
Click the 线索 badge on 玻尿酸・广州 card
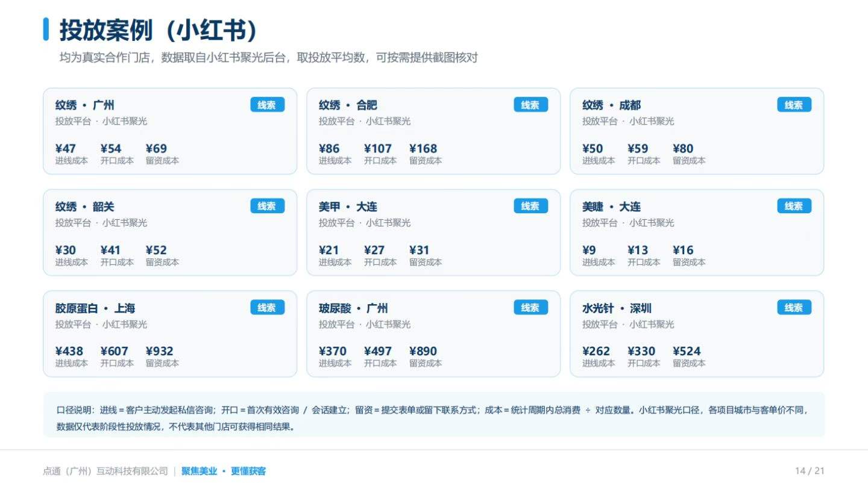tap(530, 308)
